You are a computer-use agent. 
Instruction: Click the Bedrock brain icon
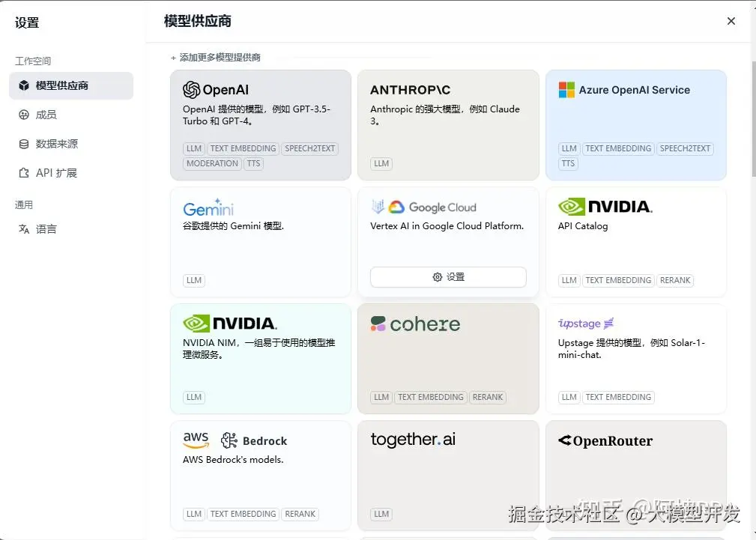coord(229,440)
